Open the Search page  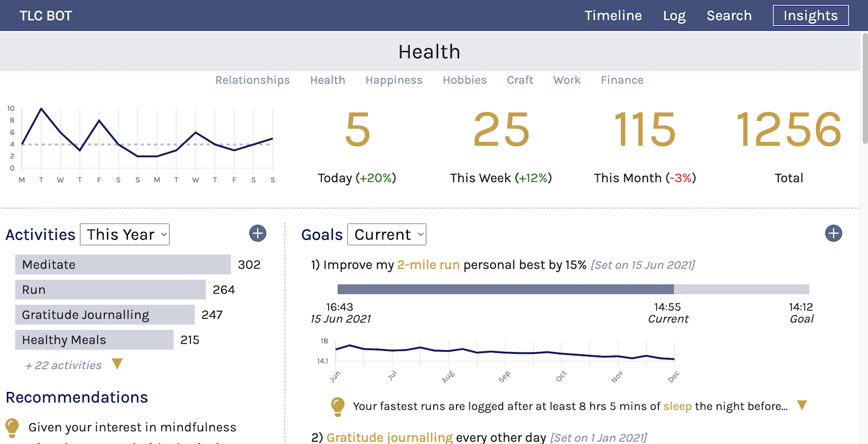point(729,16)
